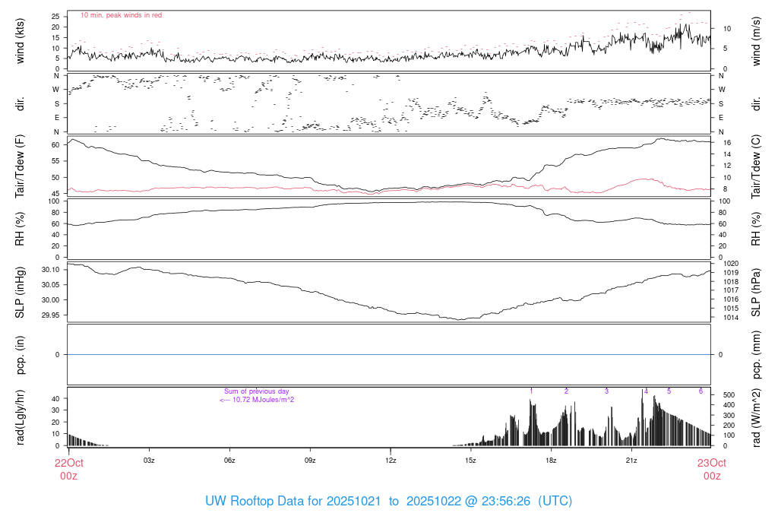Click the red 22Oct 00z start label
Screen dimensions: 778x532
(x=68, y=469)
